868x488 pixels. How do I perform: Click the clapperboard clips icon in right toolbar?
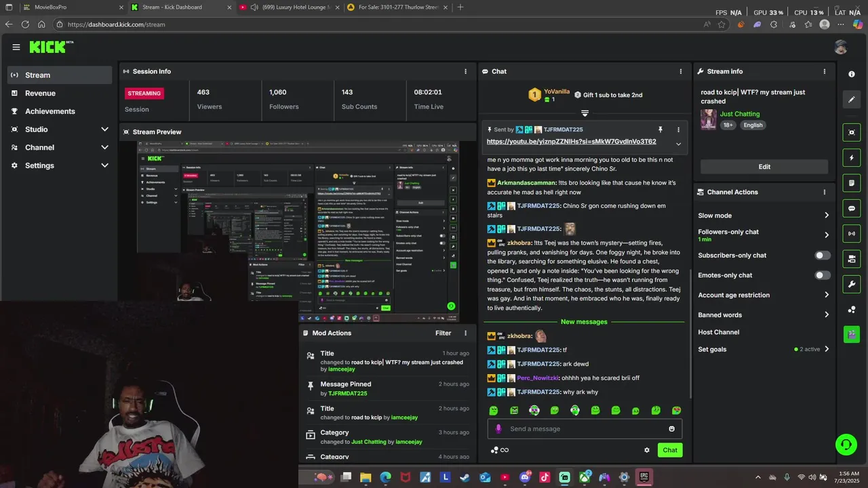(852, 334)
